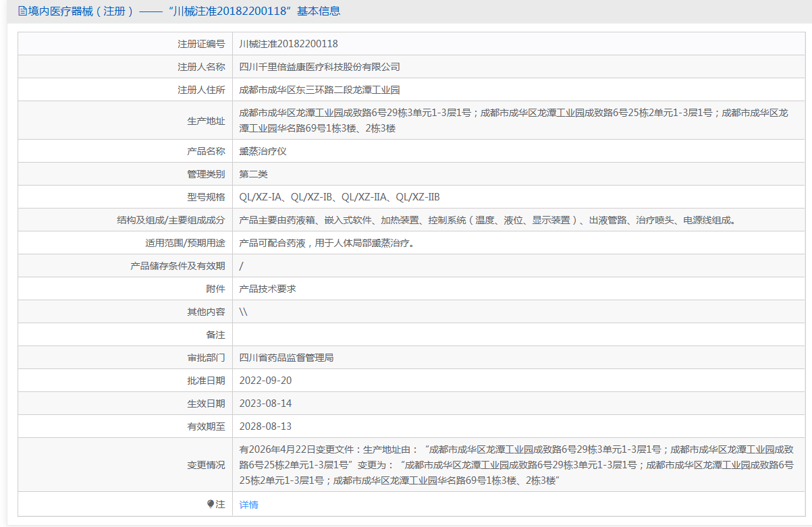Click the 有效期至 label
The height and width of the screenshot is (527, 812).
206,426
